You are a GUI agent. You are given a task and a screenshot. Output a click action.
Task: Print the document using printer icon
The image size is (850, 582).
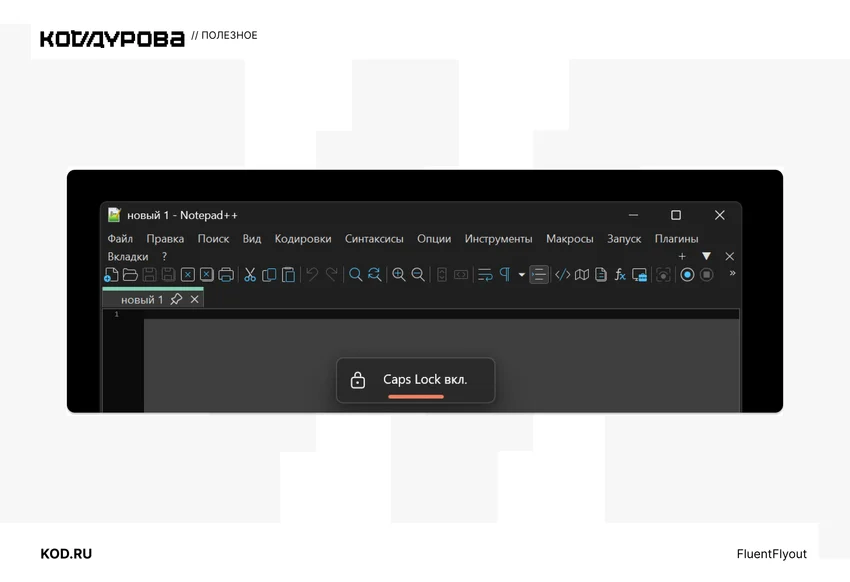coord(226,275)
